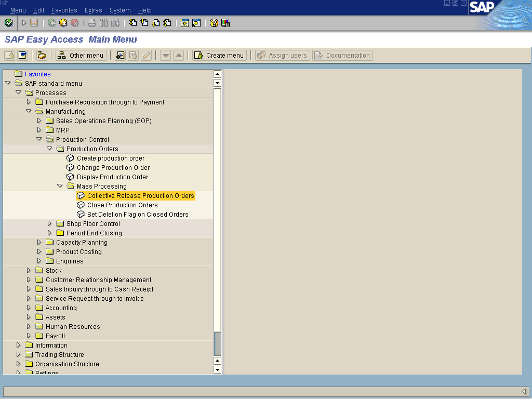The width and height of the screenshot is (532, 399).
Task: Click the Find binoculars icon
Action: coord(103,23)
